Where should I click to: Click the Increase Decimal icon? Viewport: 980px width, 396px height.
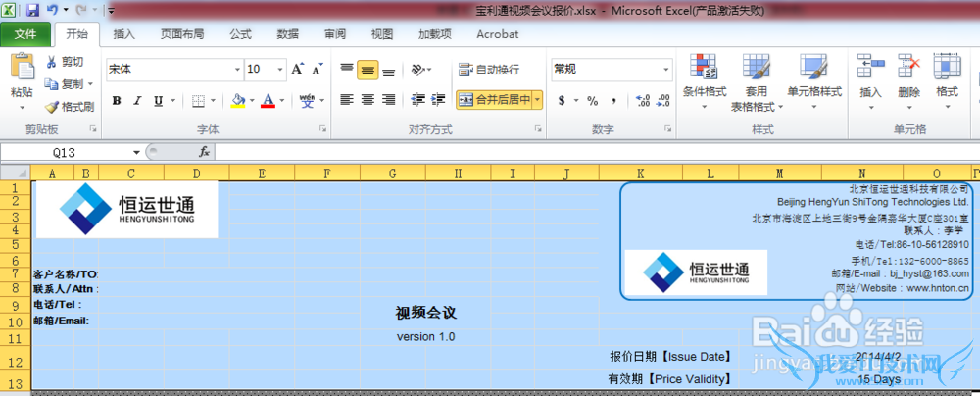tap(643, 100)
